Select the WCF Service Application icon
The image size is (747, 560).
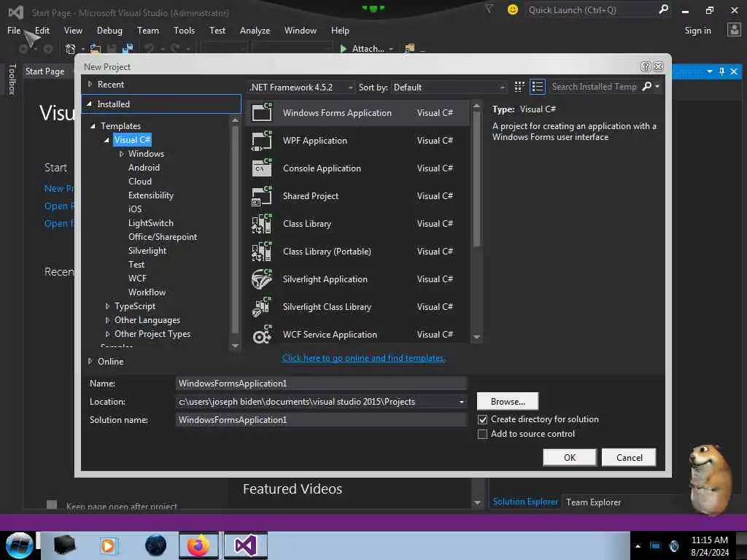point(262,334)
